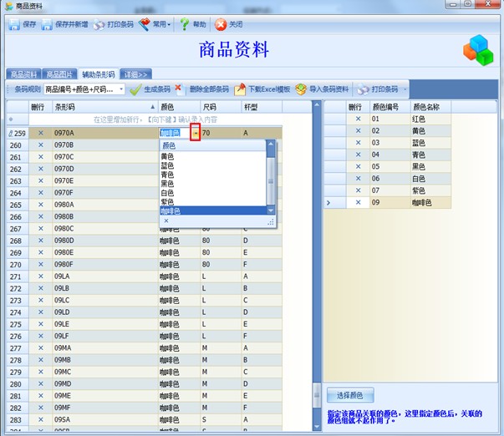Choose 蓝色 in the color dropdown list
Image resolution: width=504 pixels, height=436 pixels.
coord(213,165)
